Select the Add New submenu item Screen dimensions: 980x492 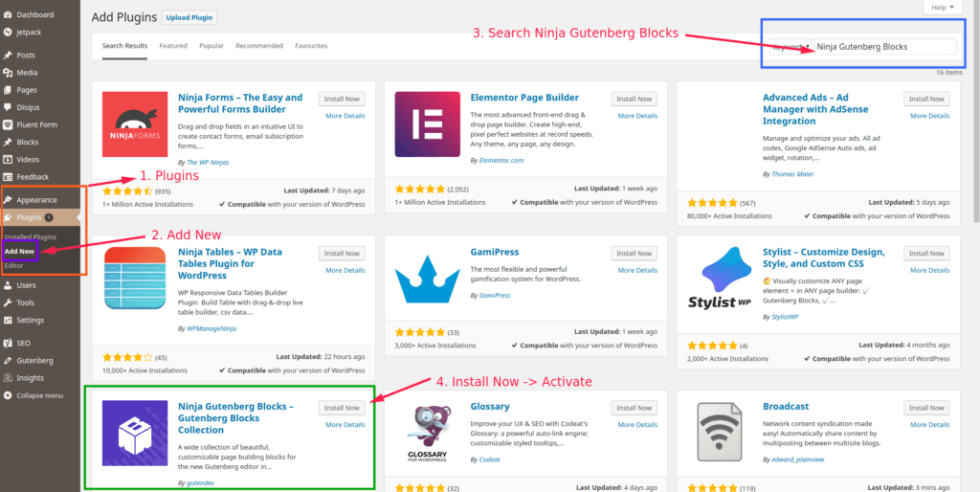tap(19, 252)
